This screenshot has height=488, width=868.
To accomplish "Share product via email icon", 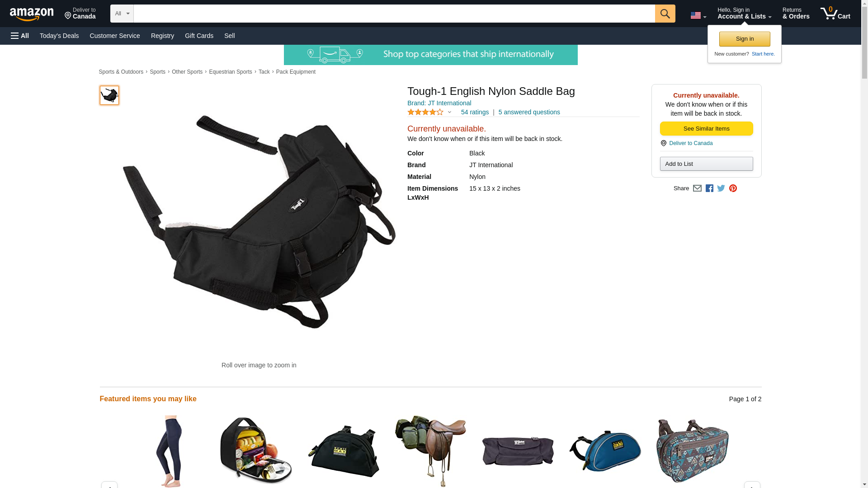I will point(697,188).
